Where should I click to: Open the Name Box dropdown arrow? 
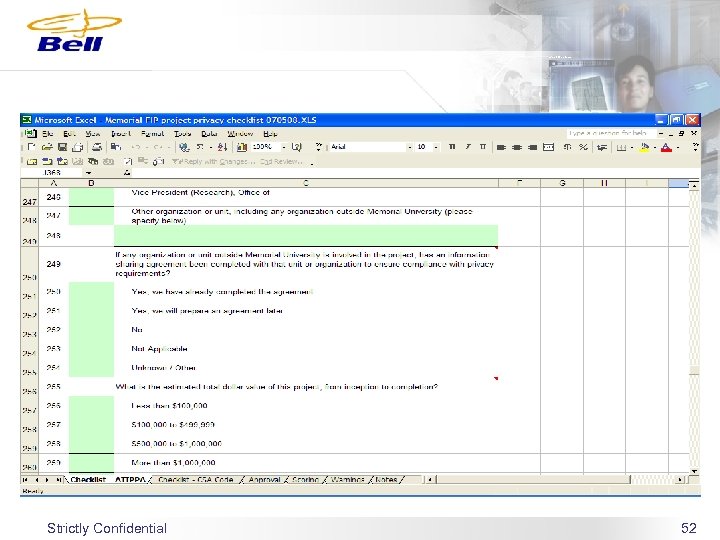click(88, 173)
